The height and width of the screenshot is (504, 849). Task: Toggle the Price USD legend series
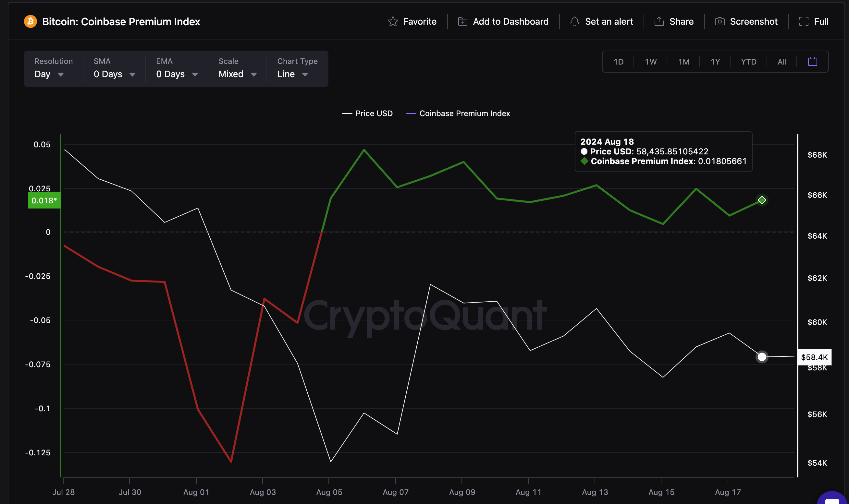[x=367, y=114]
